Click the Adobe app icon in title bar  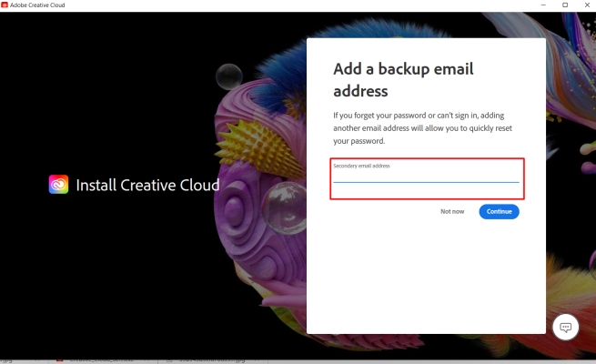(5, 5)
